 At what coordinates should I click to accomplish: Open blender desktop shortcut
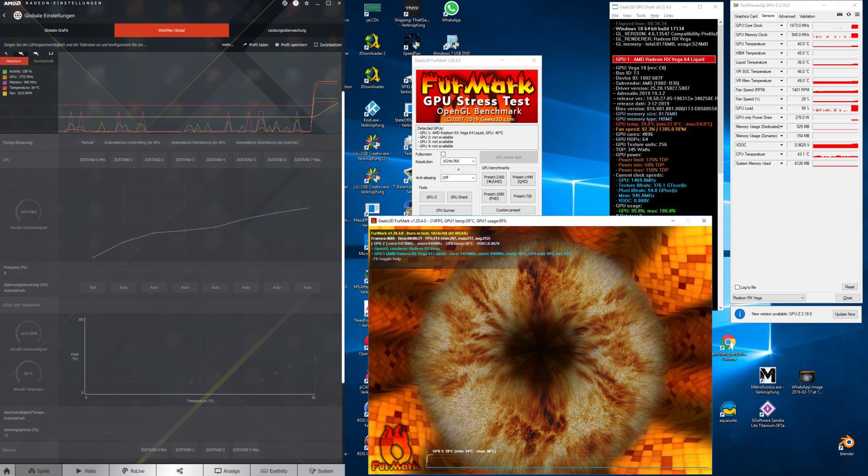pos(846,445)
